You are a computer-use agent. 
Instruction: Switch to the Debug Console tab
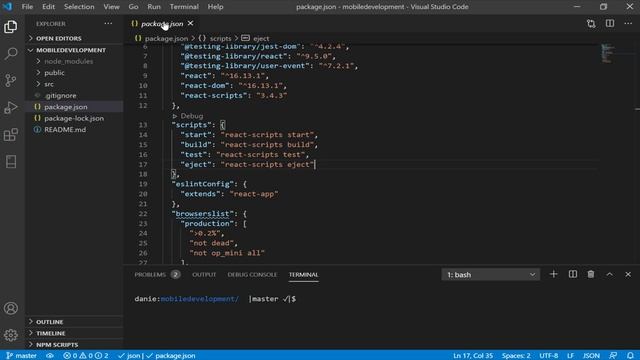point(252,275)
